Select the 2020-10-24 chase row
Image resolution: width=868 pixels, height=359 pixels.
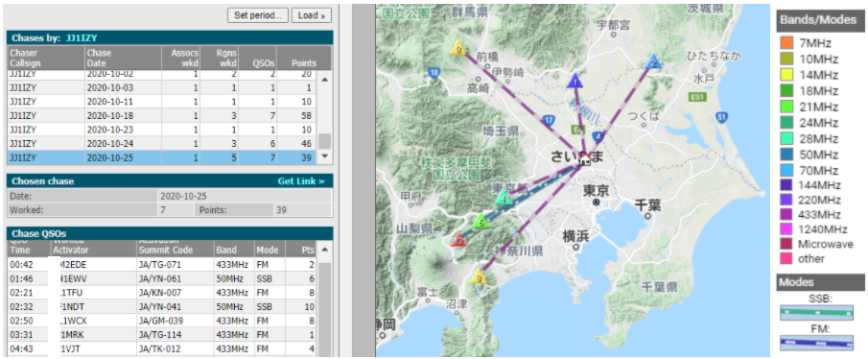[x=162, y=143]
